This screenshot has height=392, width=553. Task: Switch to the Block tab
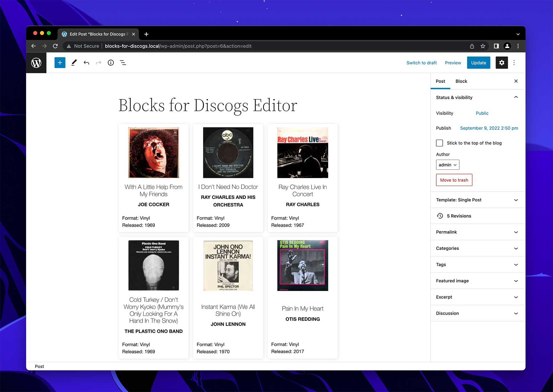pyautogui.click(x=461, y=81)
